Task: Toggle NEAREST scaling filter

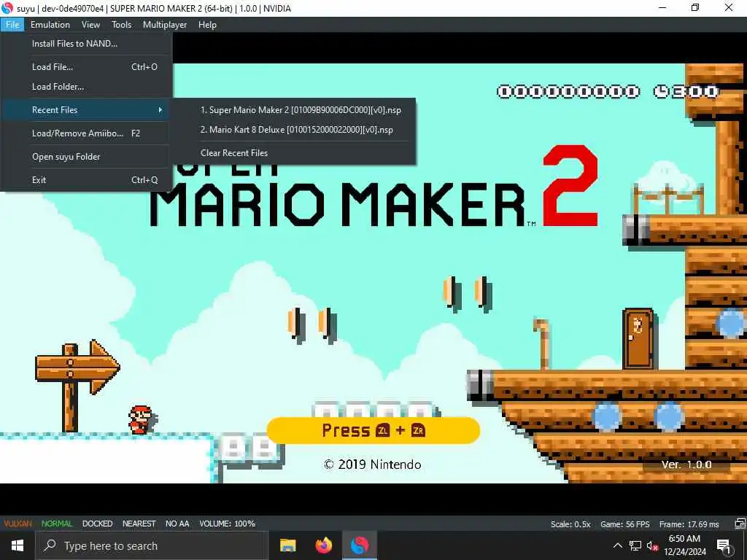Action: point(139,524)
